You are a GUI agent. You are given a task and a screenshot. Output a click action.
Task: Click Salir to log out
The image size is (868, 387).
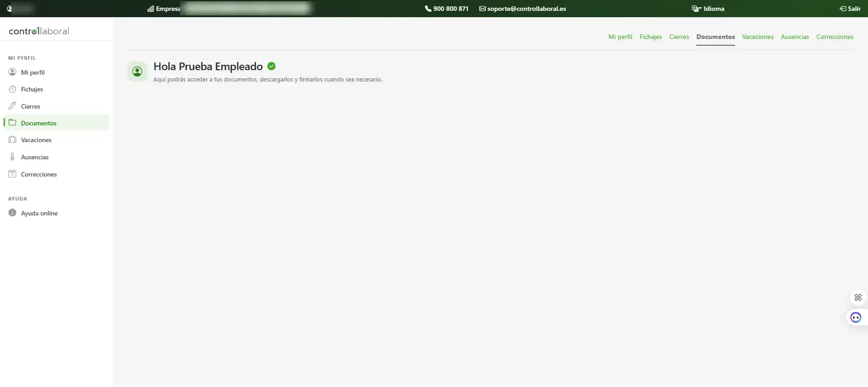coord(850,9)
